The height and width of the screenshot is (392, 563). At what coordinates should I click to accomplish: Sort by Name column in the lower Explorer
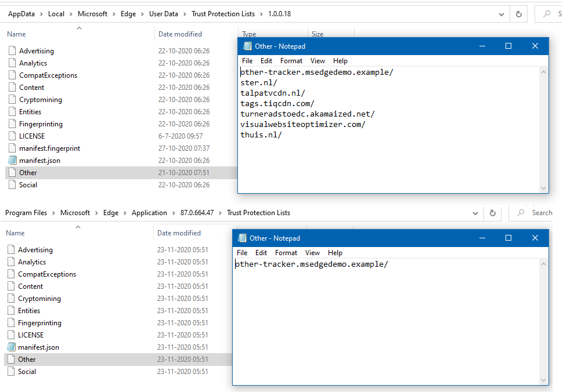tap(15, 233)
